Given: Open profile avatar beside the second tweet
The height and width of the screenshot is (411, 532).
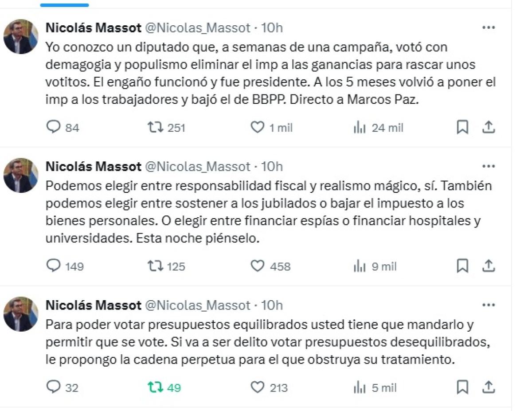Looking at the screenshot, I should pyautogui.click(x=21, y=175).
